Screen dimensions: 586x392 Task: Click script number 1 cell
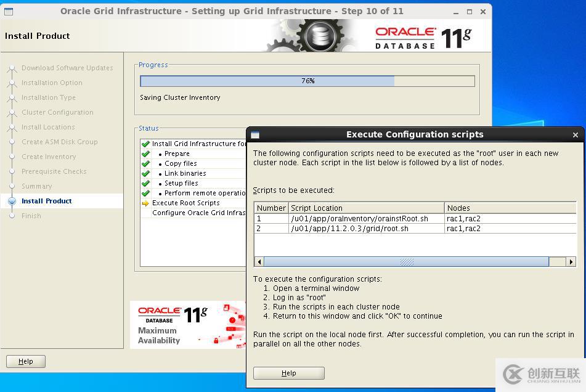[x=271, y=219]
